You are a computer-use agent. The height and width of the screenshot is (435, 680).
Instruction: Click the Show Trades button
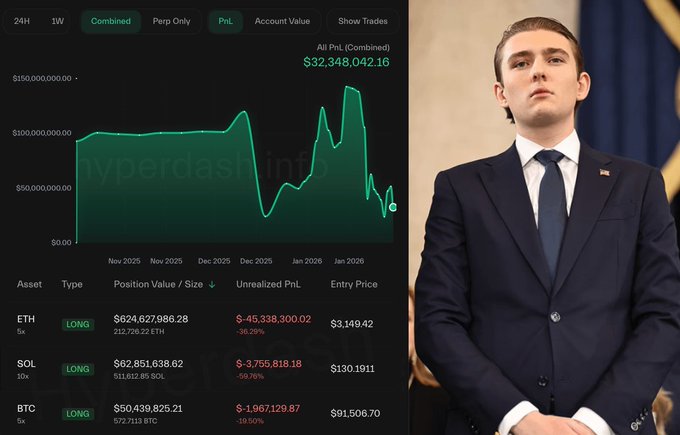pyautogui.click(x=363, y=21)
